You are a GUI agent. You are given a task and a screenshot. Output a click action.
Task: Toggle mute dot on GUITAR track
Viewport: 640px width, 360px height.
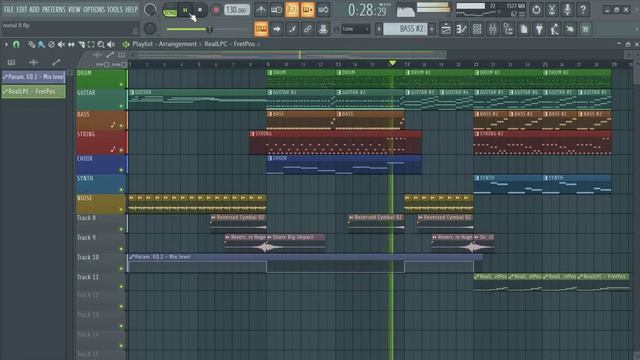(x=121, y=106)
